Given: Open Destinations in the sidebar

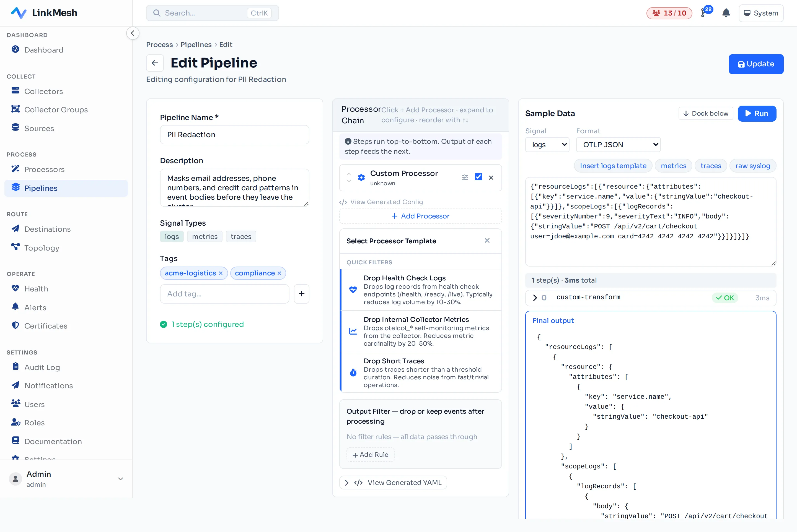Looking at the screenshot, I should click(66, 229).
